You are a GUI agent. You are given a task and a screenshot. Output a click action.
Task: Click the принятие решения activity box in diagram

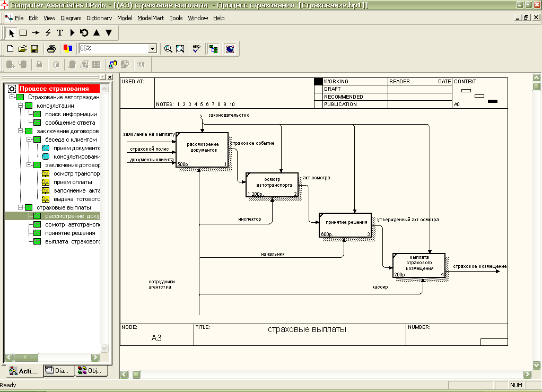click(345, 225)
